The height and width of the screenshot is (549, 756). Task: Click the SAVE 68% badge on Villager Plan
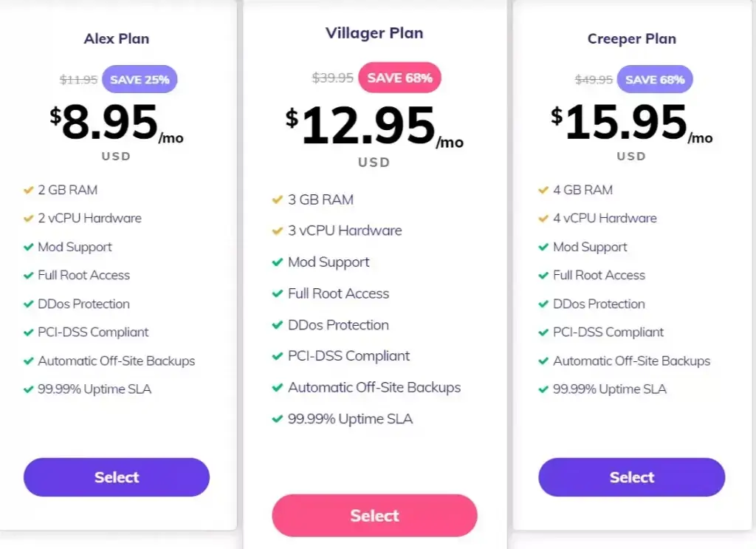click(x=399, y=78)
